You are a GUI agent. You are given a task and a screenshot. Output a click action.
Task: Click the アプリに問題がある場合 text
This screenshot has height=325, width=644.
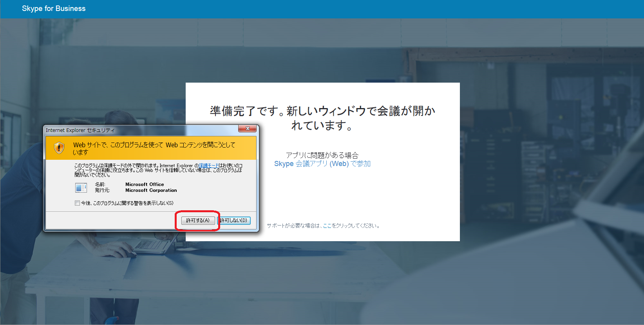[x=322, y=155]
